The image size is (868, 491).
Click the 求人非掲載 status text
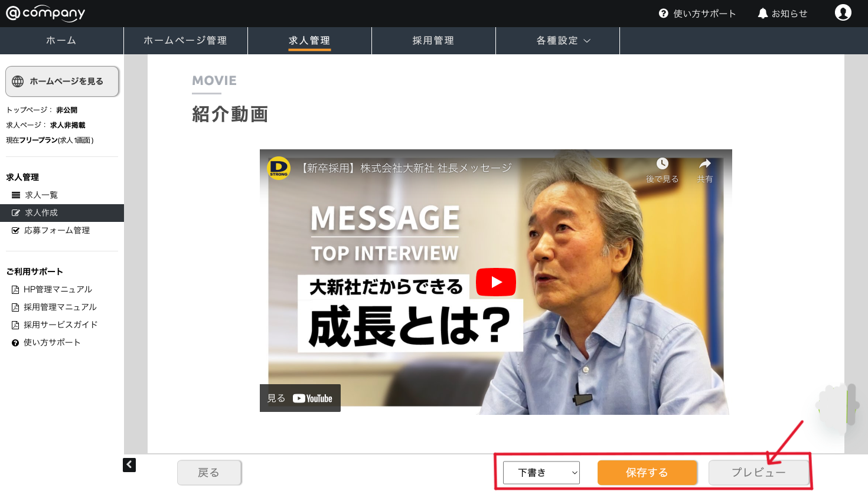tap(68, 125)
